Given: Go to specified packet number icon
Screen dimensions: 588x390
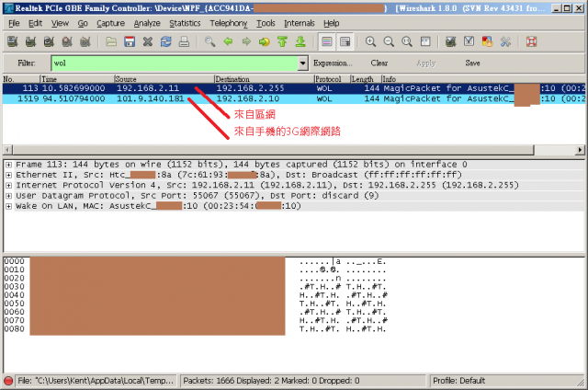Looking at the screenshot, I should [x=265, y=41].
